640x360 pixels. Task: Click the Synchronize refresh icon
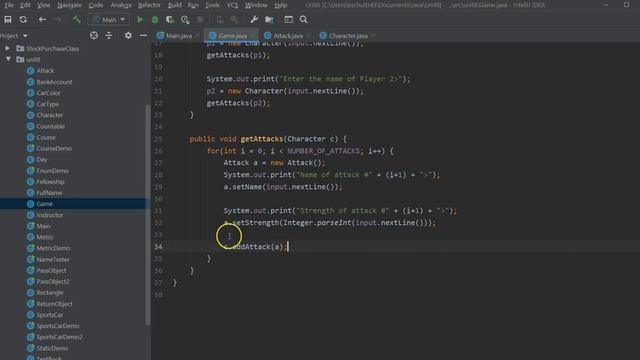coord(23,20)
